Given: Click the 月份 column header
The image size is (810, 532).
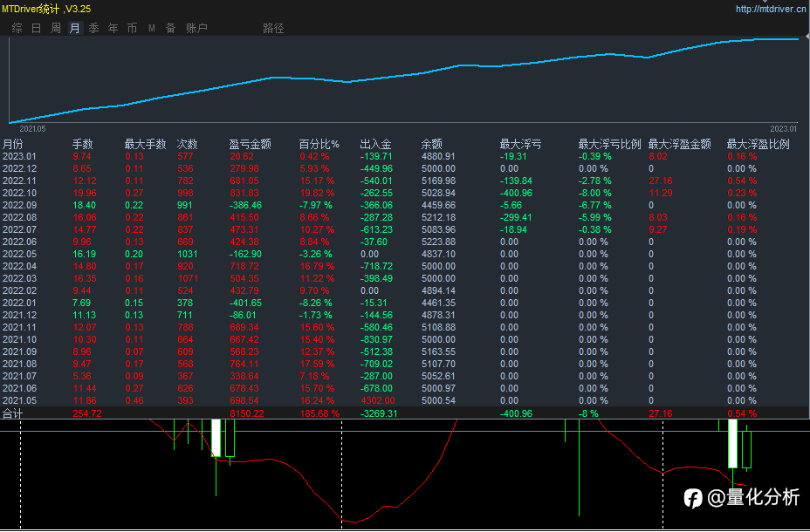Looking at the screenshot, I should 13,145.
